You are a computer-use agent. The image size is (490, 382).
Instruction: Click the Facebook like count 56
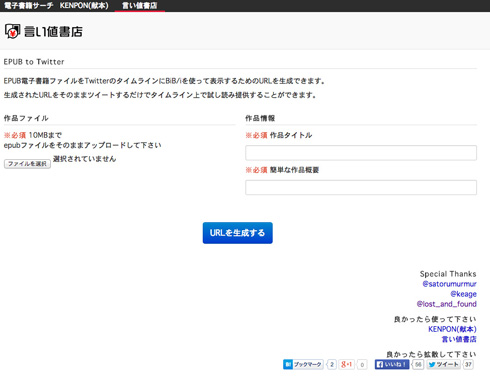[x=418, y=364]
